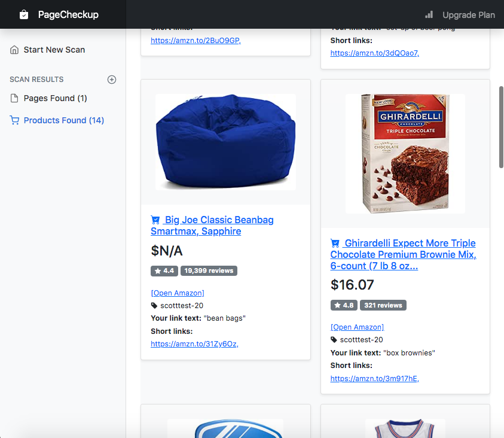Click the Ghirardelli brownie mix product image
The image size is (504, 438).
(x=405, y=154)
